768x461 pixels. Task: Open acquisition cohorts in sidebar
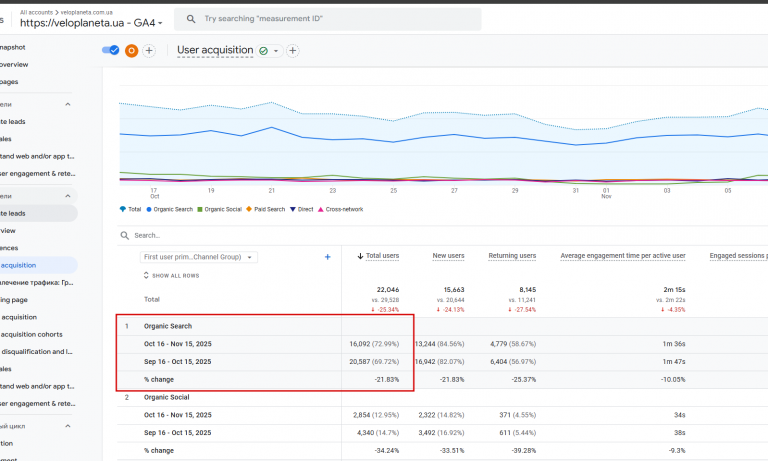32,334
